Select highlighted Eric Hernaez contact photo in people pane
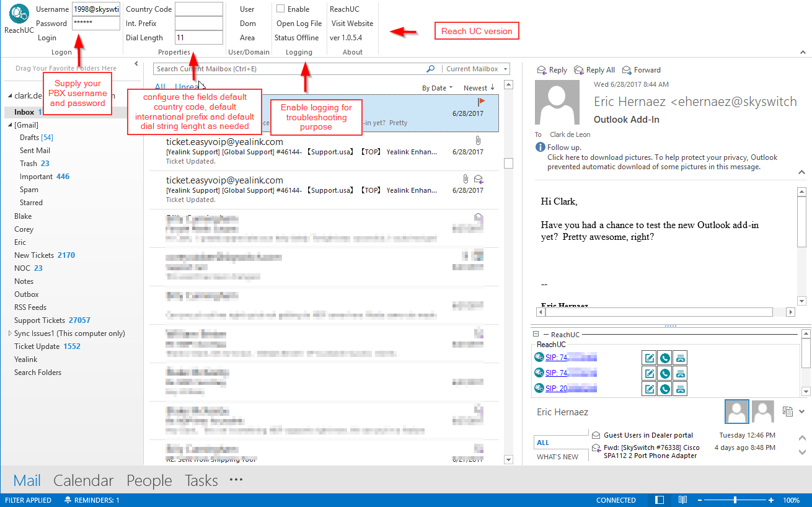Viewport: 812px width, 507px height. [x=737, y=411]
